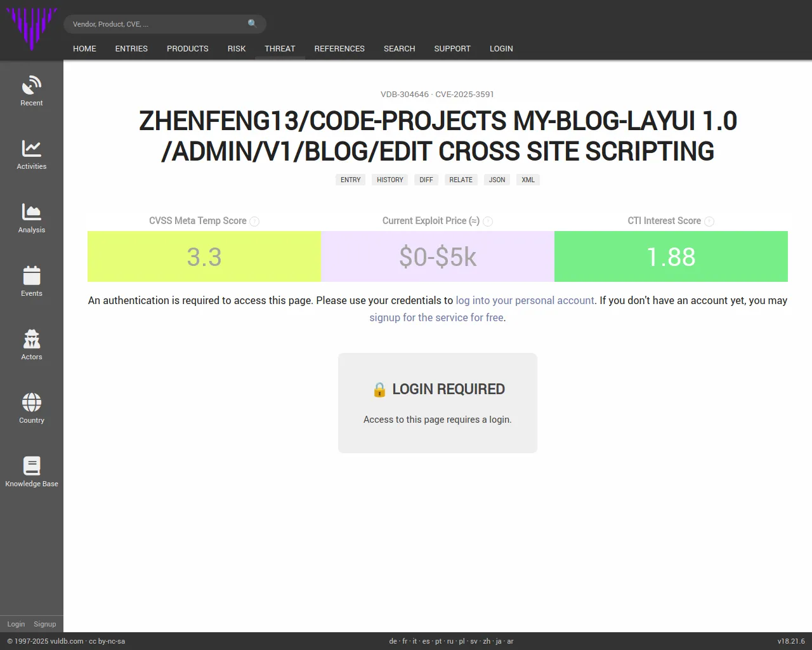Open RISK menu item
Image resolution: width=812 pixels, height=650 pixels.
[237, 48]
